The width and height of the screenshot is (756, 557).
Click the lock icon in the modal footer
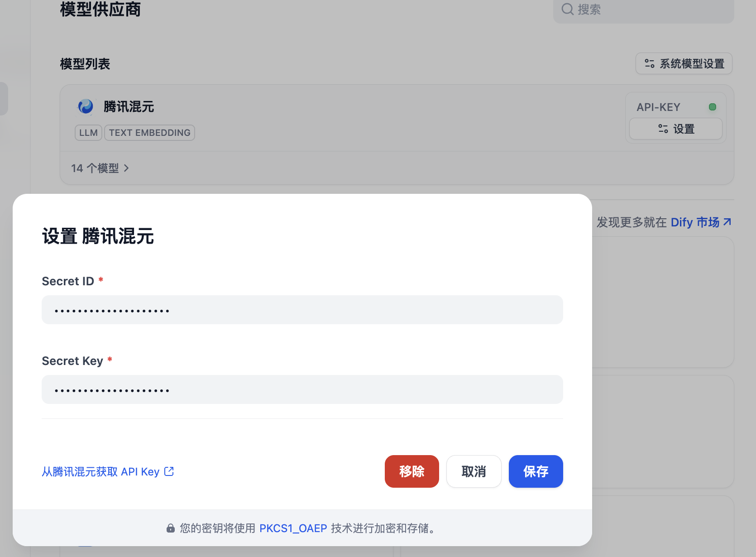(170, 528)
